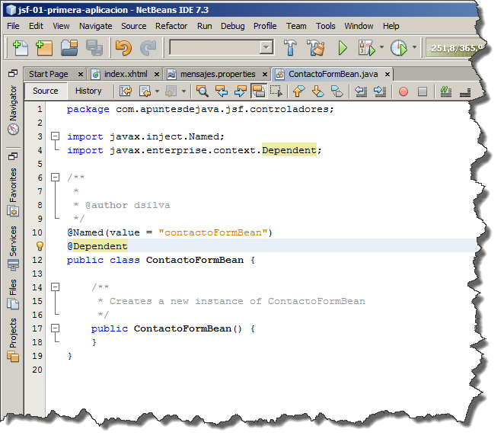The image size is (504, 442).
Task: Click the New Project toolbar icon
Action: (x=44, y=48)
